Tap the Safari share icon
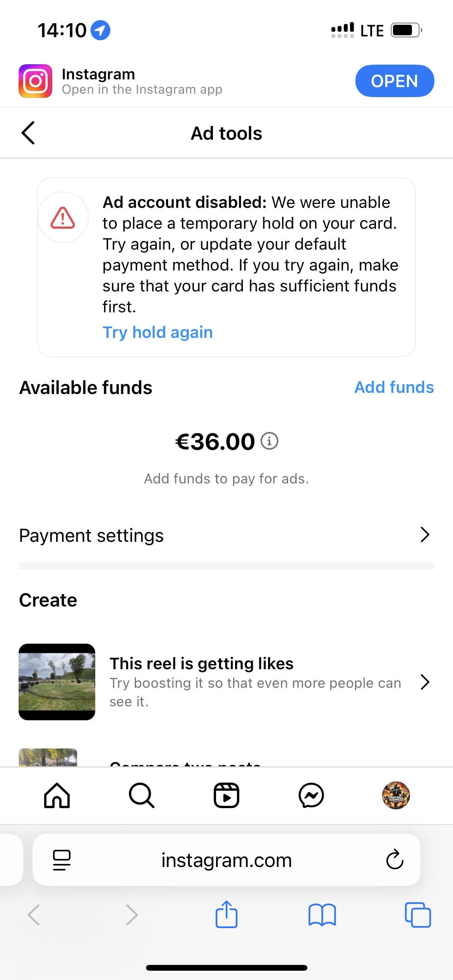Image resolution: width=453 pixels, height=980 pixels. pyautogui.click(x=226, y=915)
